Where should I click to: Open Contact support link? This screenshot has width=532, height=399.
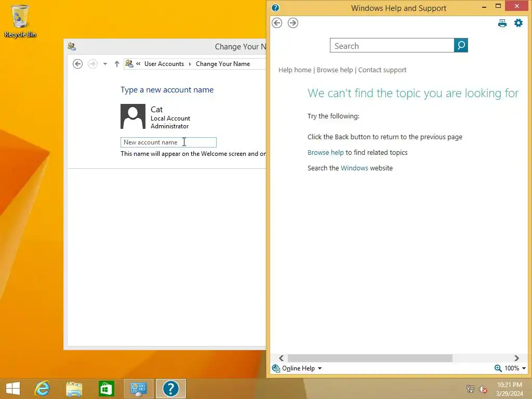382,70
